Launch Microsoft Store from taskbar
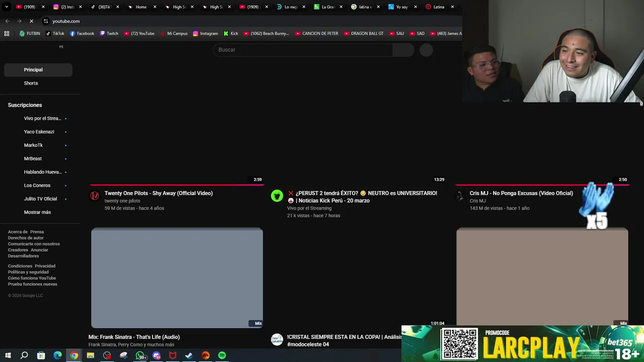This screenshot has width=644, height=362. (x=41, y=355)
